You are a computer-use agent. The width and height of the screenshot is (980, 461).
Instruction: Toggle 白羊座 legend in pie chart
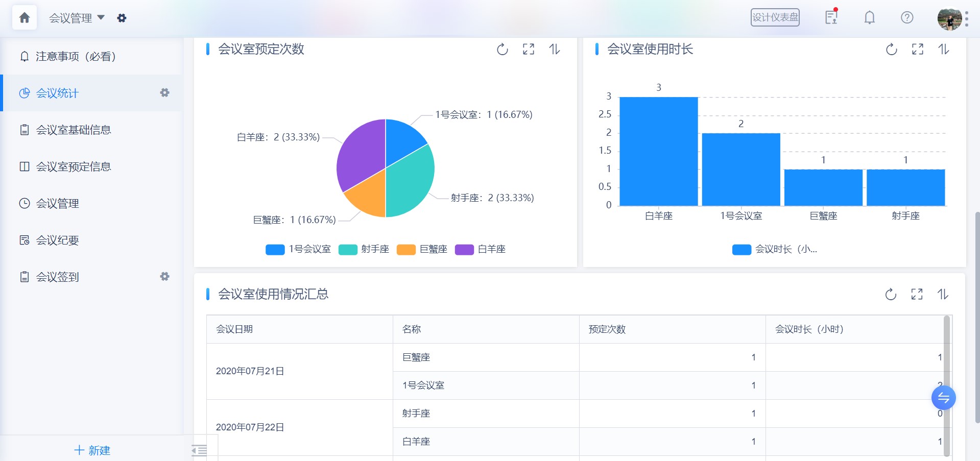[481, 249]
